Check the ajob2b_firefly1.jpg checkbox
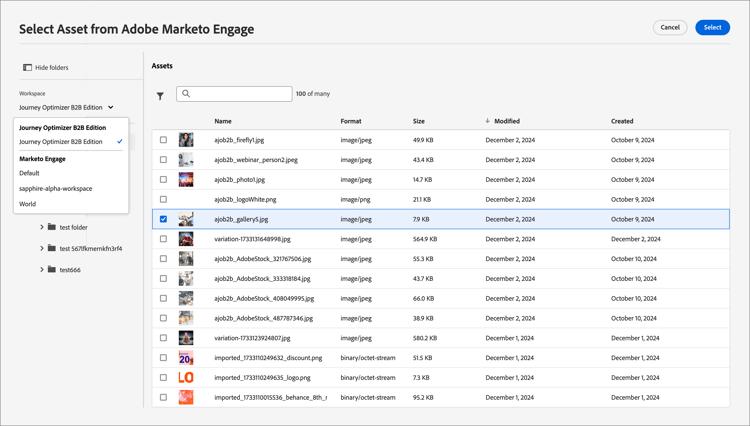750x426 pixels. pyautogui.click(x=163, y=140)
